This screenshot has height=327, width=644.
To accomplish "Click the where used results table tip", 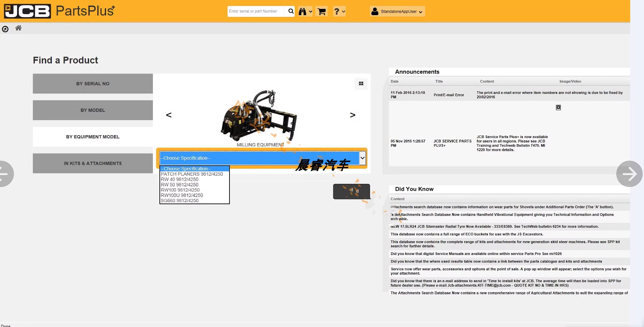I will click(509, 261).
